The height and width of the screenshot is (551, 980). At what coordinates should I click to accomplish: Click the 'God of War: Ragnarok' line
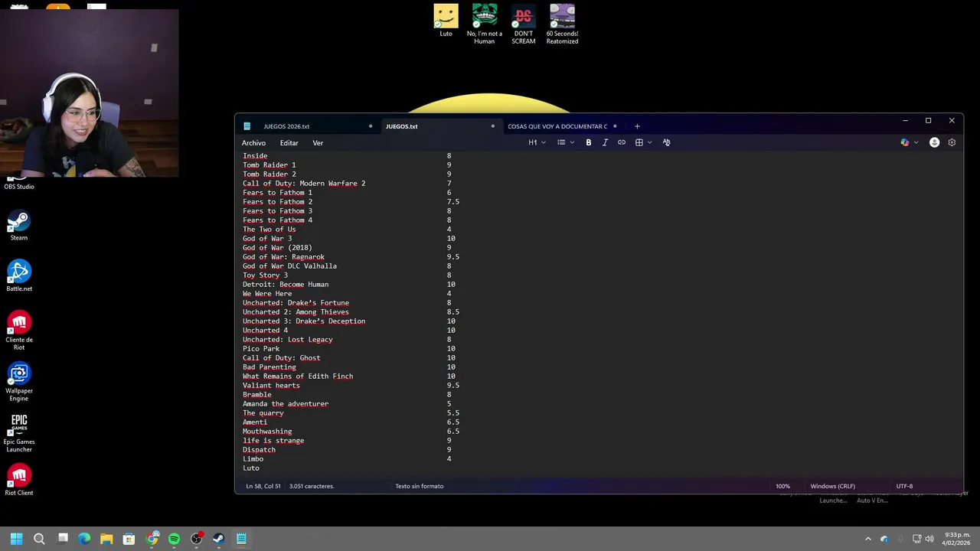(x=283, y=257)
